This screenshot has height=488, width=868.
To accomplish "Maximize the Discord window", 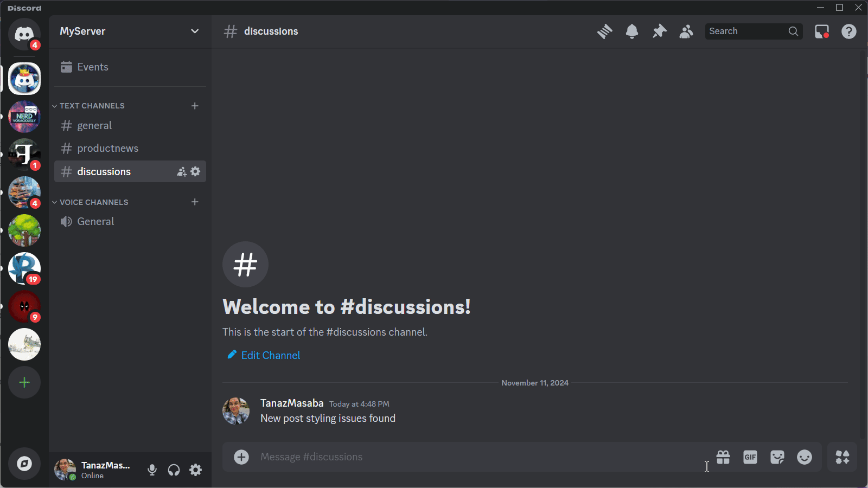I will (x=840, y=8).
